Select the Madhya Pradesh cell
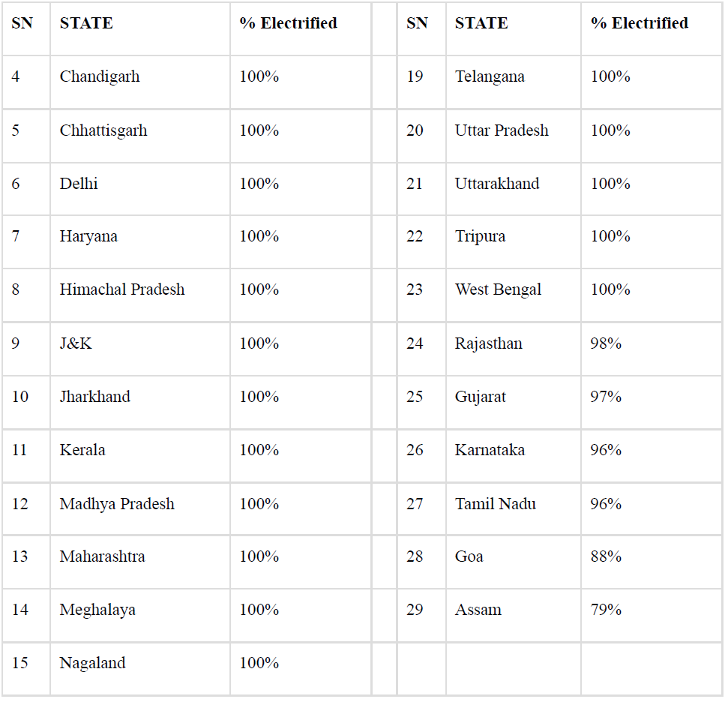 (117, 504)
